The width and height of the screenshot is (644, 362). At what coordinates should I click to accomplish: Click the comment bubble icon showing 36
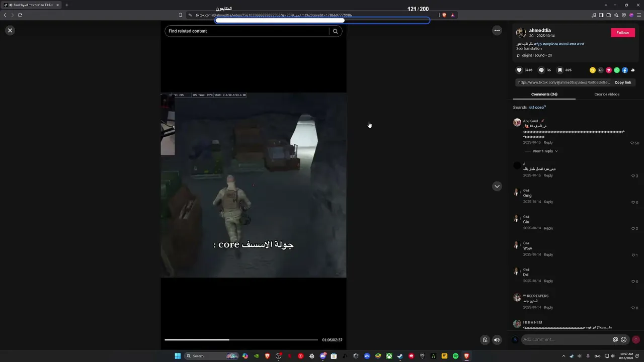coord(541,70)
